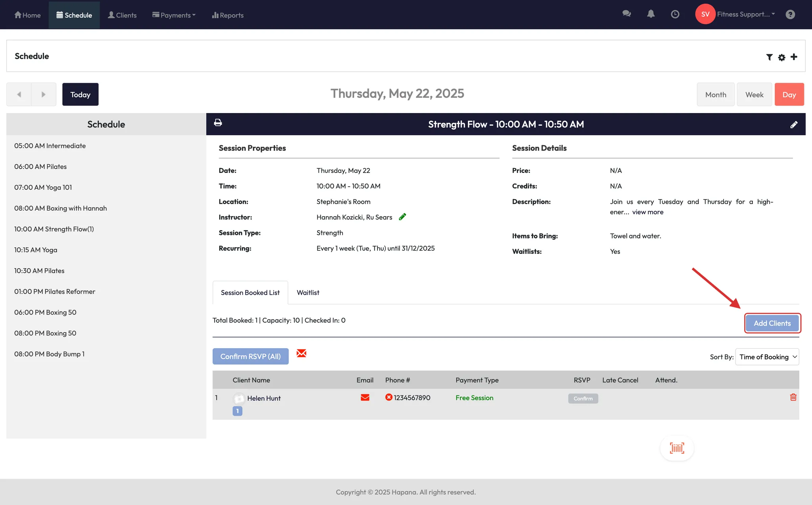
Task: Email all clients envelope icon
Action: (x=301, y=353)
